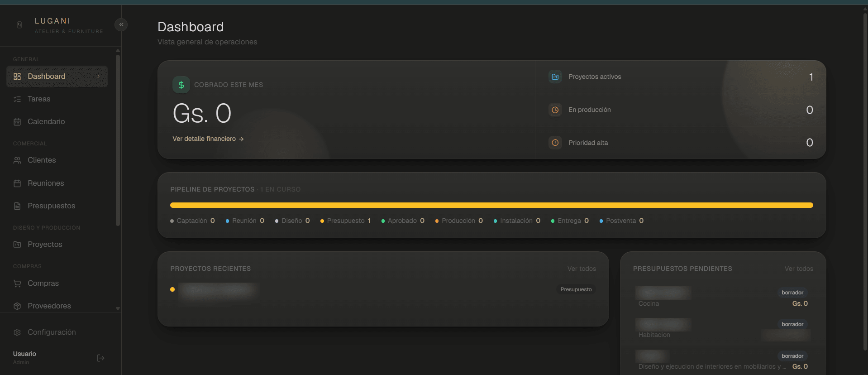Click the Lugani logo icon
Viewport: 868px width, 375px height.
tap(19, 25)
